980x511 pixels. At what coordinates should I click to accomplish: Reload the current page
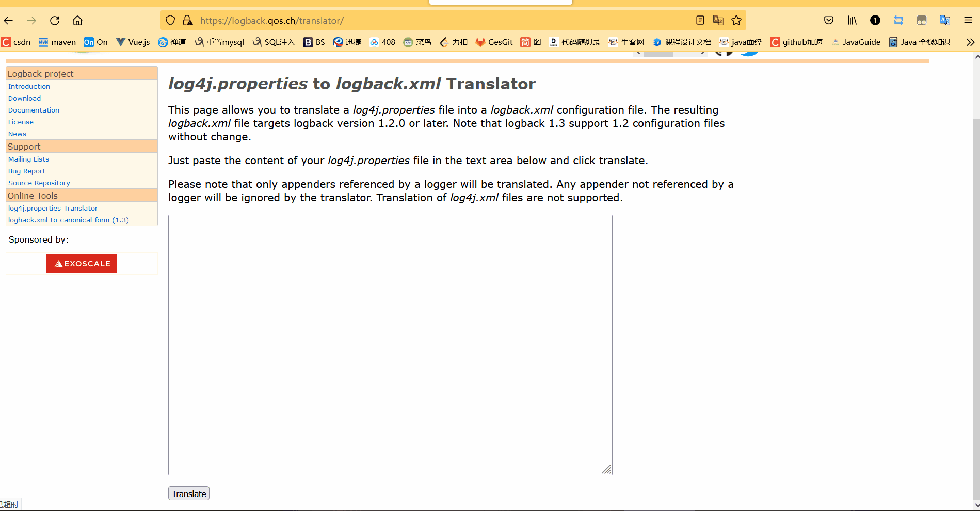[54, 20]
